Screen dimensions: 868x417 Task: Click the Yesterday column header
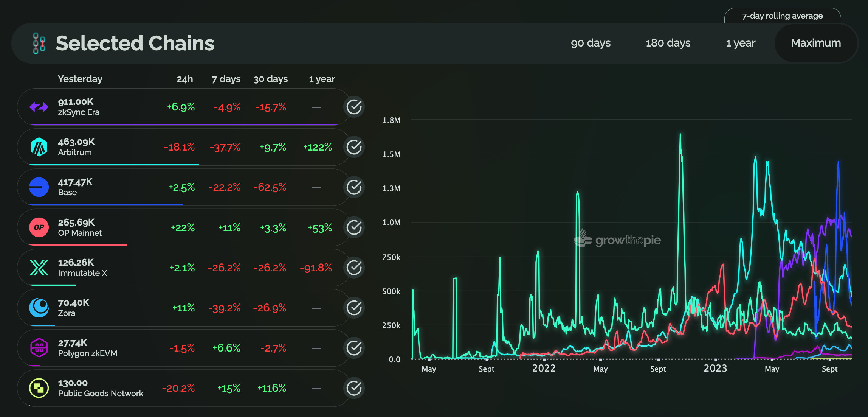tap(80, 79)
